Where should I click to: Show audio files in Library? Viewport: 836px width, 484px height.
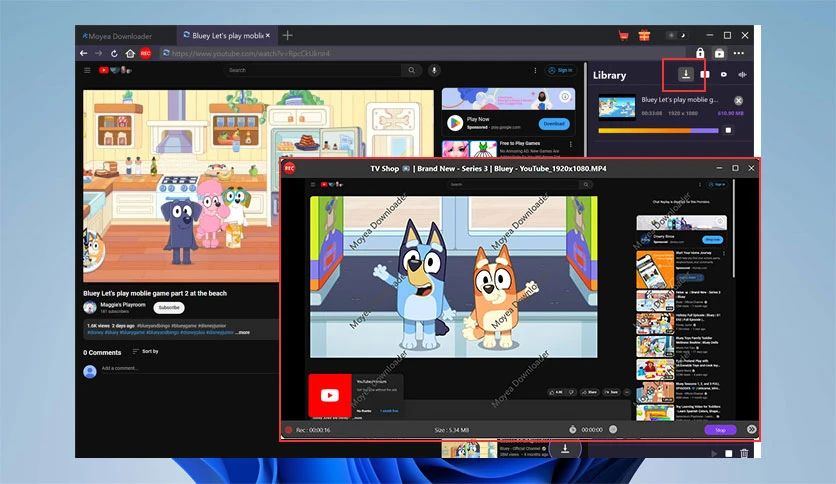(742, 75)
